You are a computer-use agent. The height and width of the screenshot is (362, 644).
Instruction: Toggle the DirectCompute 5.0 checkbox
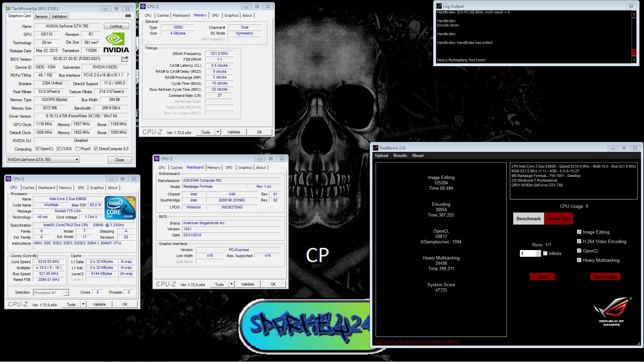[96, 149]
